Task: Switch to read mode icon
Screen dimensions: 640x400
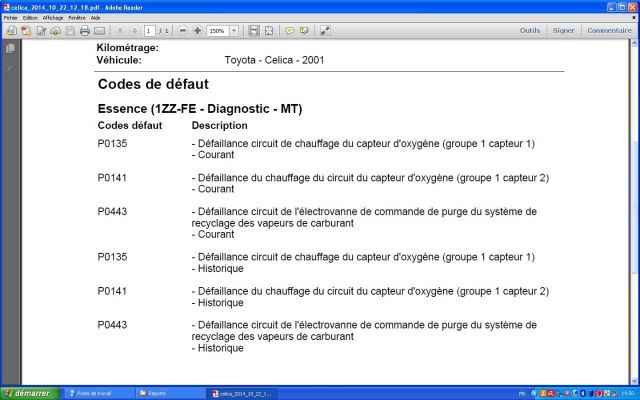Action: point(325,31)
